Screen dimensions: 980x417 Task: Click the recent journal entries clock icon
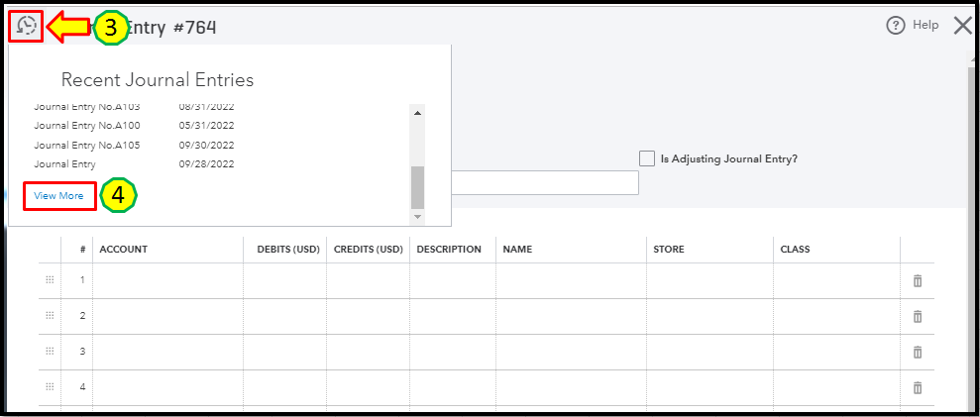(27, 26)
